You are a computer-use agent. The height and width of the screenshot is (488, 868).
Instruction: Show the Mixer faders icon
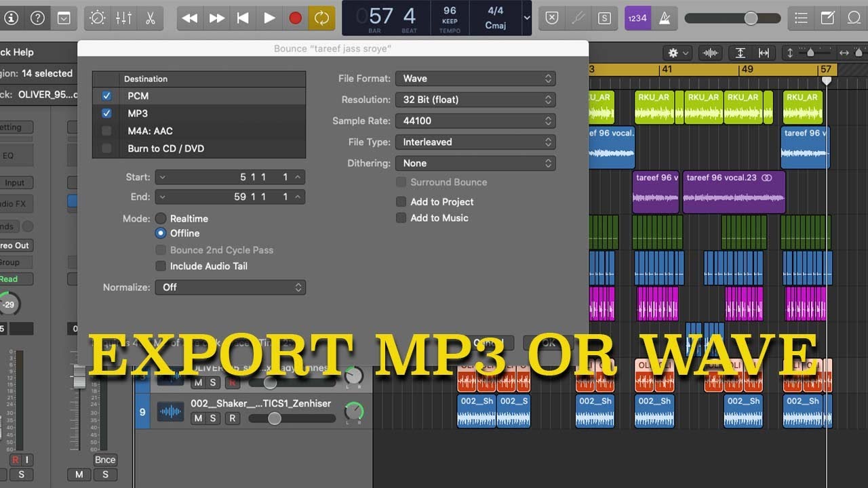(x=123, y=18)
